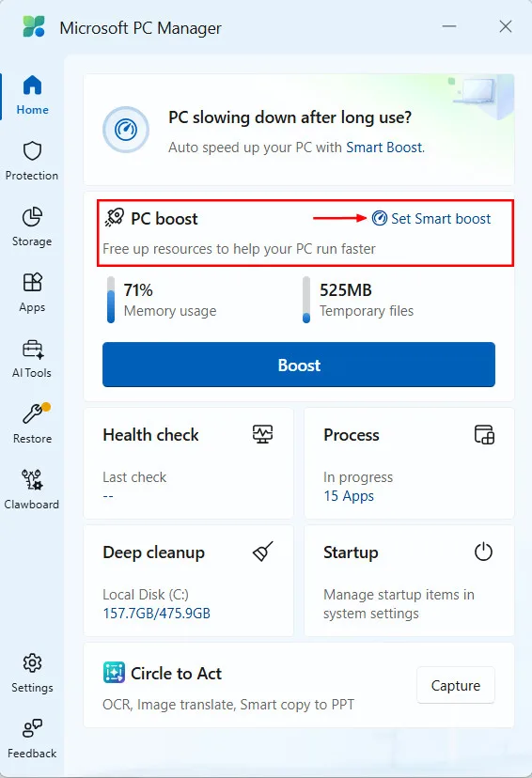Click the Capture button

(456, 685)
